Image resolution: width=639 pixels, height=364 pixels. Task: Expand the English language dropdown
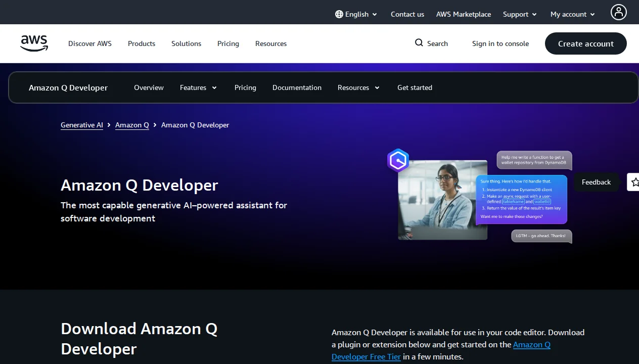point(356,14)
